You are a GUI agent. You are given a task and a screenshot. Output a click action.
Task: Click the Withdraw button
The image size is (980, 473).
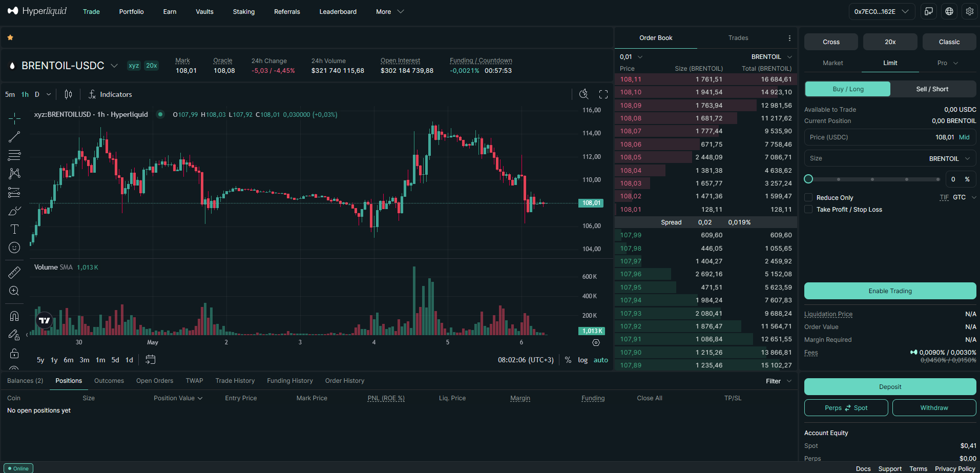tap(934, 408)
